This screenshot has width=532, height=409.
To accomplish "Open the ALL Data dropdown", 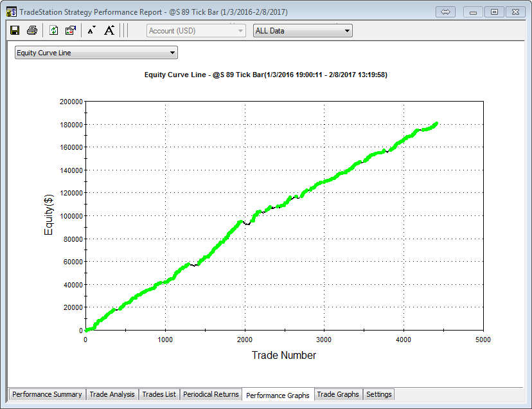I will click(x=303, y=31).
